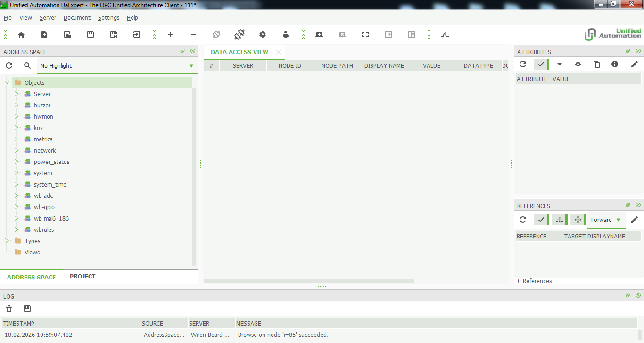Select the power_status node in the tree
Viewport: 644px width, 343px height.
click(x=51, y=162)
